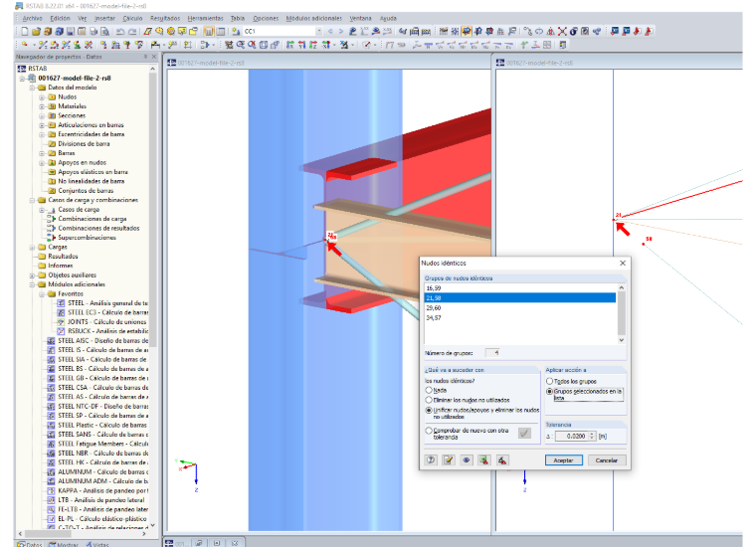This screenshot has height=547, width=756.
Task: Expand the Nudos tree folder
Action: pyautogui.click(x=42, y=96)
